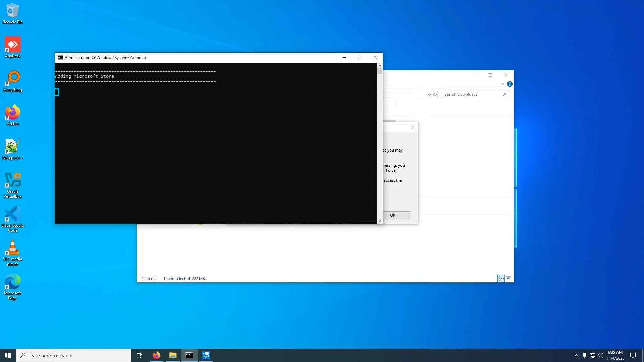The image size is (644, 362).
Task: Expand the Explorer ribbon chevron
Action: coord(502,84)
